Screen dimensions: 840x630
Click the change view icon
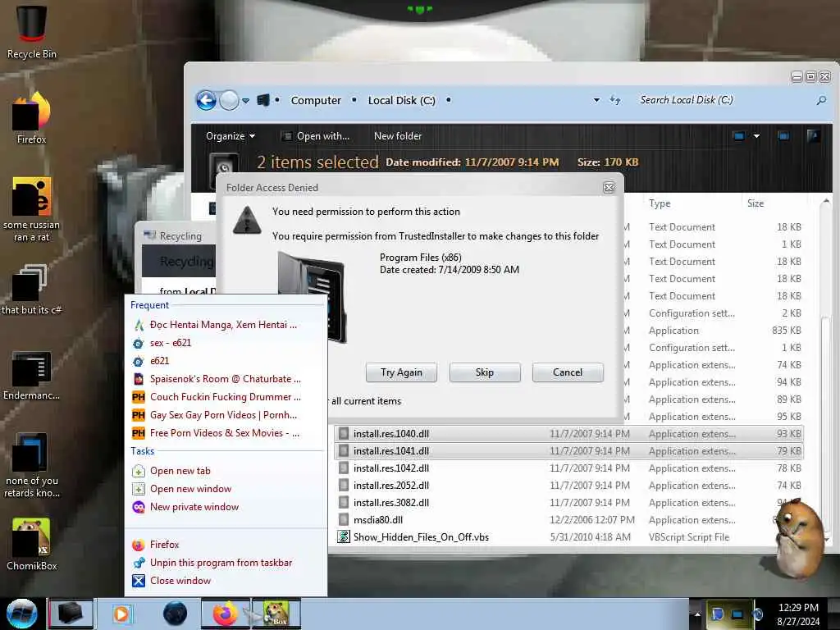739,136
